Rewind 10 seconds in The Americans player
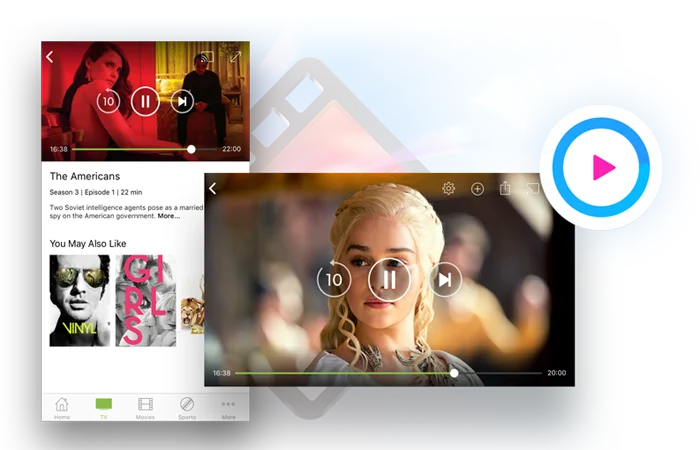 coord(108,101)
